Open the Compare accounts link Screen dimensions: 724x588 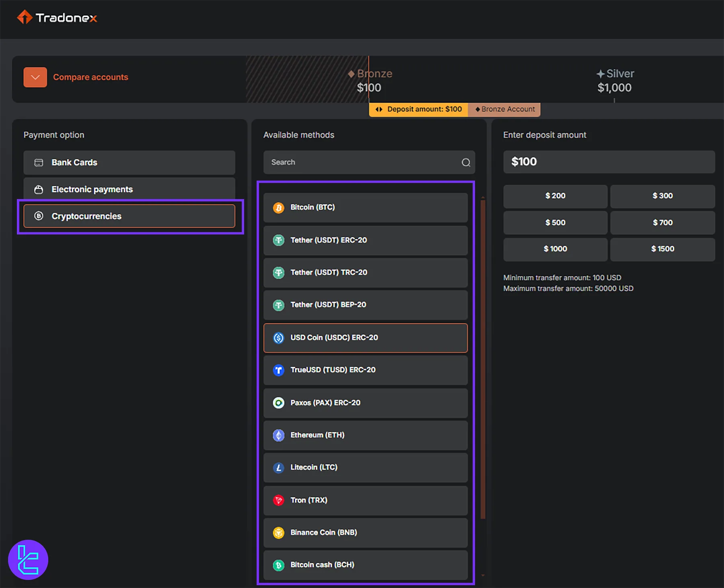point(90,77)
